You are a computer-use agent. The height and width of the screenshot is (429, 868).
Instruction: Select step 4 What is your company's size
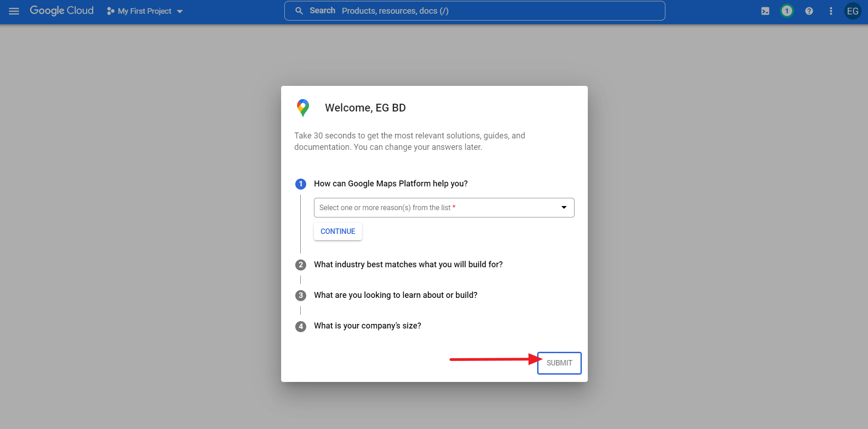(x=367, y=326)
